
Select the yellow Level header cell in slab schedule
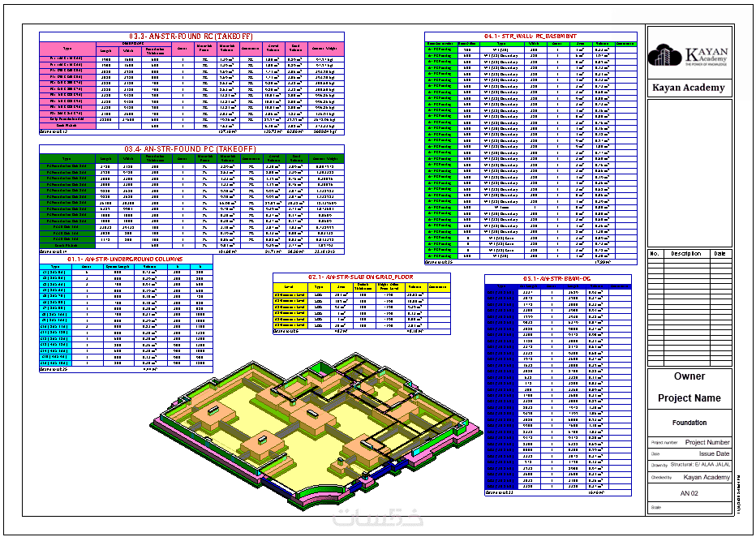coord(290,287)
